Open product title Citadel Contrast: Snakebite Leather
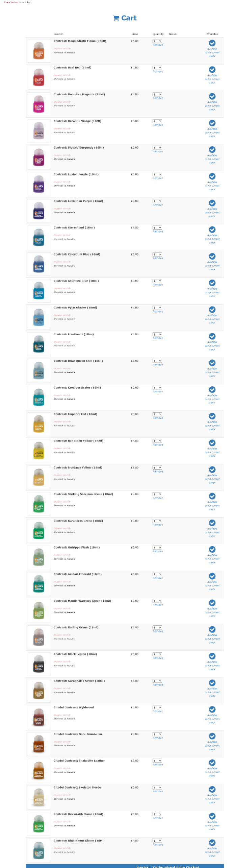The width and height of the screenshot is (235, 868). click(79, 761)
